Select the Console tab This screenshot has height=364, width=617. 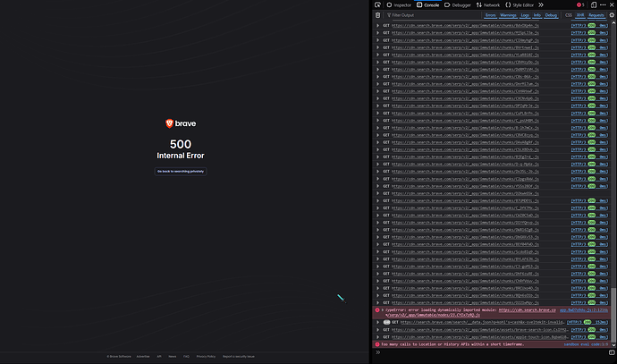pos(427,4)
